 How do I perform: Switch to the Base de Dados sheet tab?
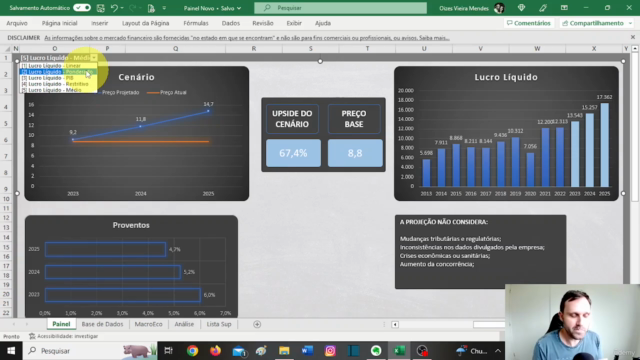(102, 324)
